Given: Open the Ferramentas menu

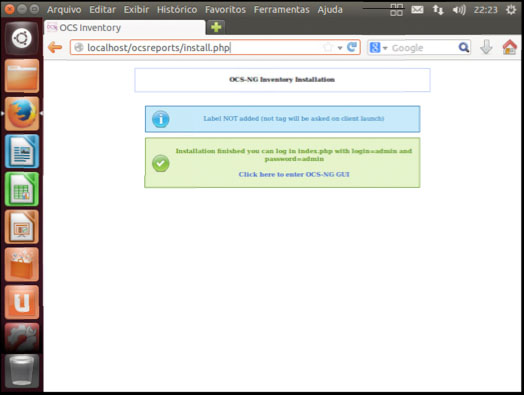Looking at the screenshot, I should [281, 10].
